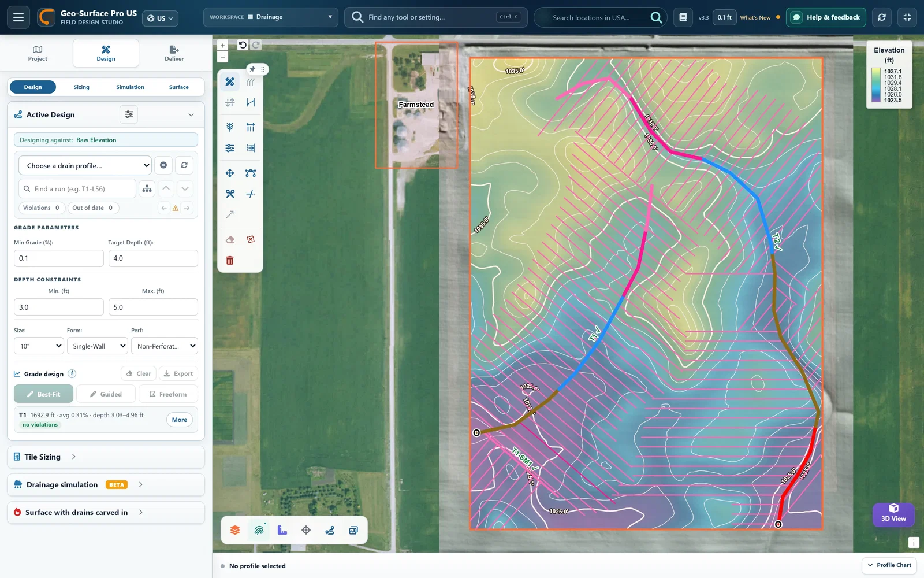Open the 3D View button
Viewport: 924px width, 578px height.
coord(893,513)
